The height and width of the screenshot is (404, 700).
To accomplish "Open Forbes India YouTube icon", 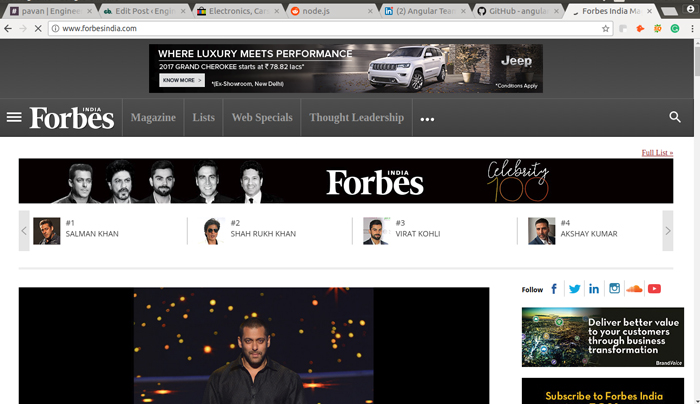I will tap(654, 289).
